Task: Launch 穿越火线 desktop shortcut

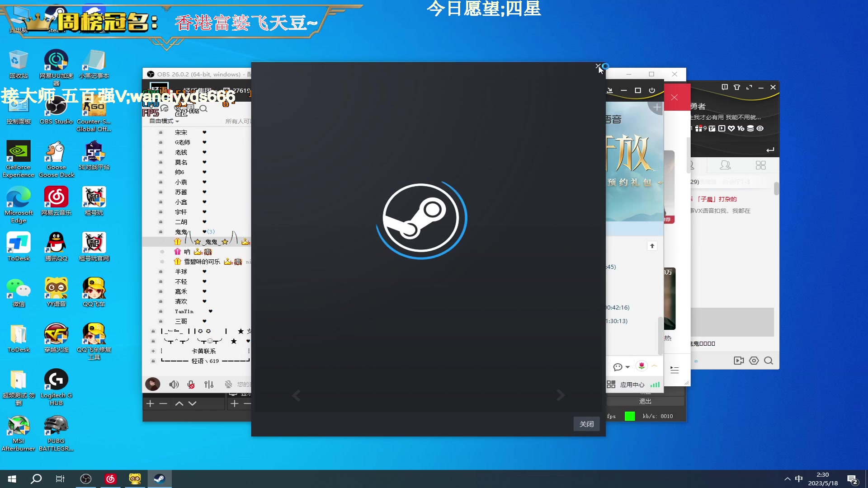Action: click(56, 338)
